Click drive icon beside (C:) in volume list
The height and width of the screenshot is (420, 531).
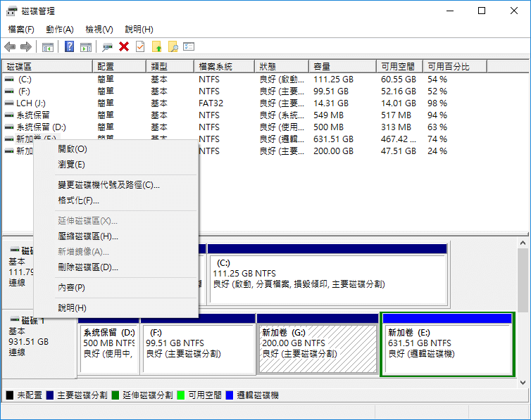point(9,79)
